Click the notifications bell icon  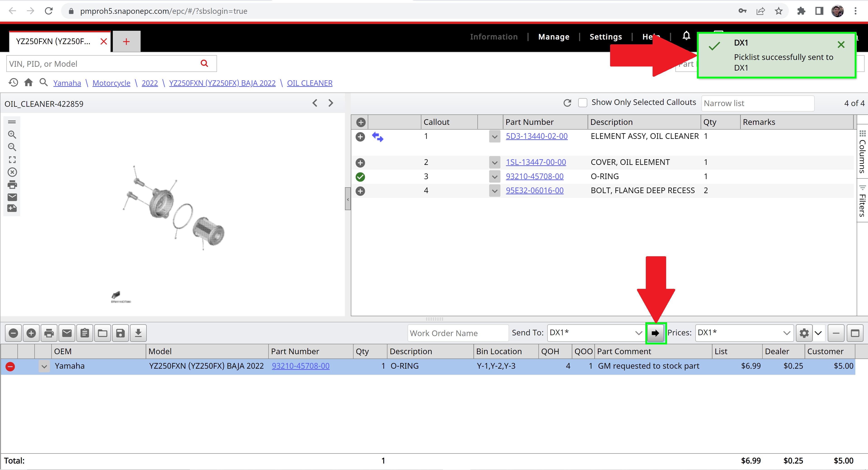686,36
